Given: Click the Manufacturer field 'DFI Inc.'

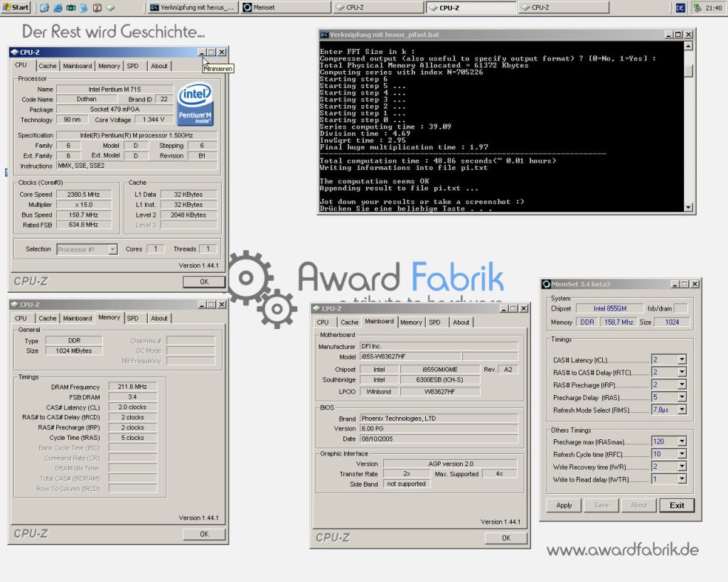Looking at the screenshot, I should [x=439, y=346].
